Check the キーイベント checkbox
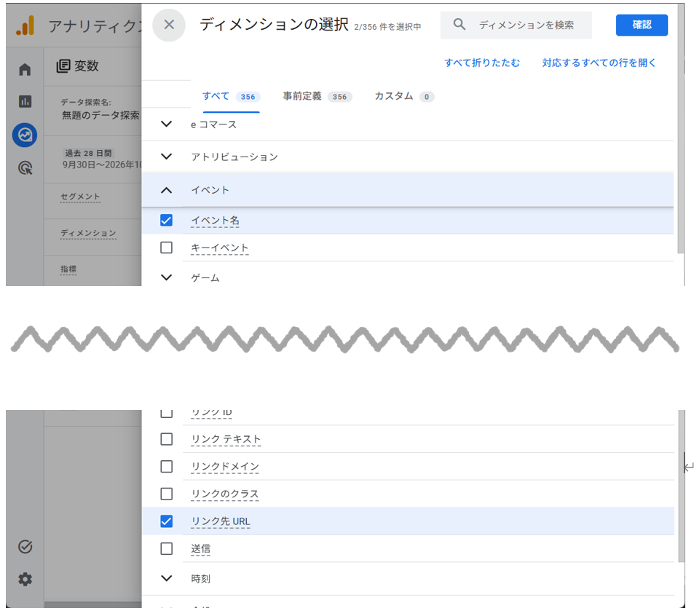 tap(167, 248)
